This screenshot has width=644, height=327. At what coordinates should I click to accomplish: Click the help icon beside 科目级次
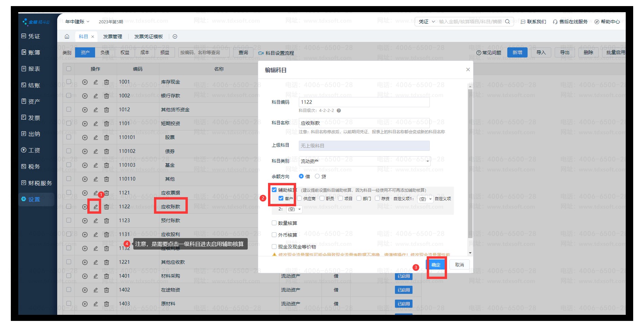point(339,111)
